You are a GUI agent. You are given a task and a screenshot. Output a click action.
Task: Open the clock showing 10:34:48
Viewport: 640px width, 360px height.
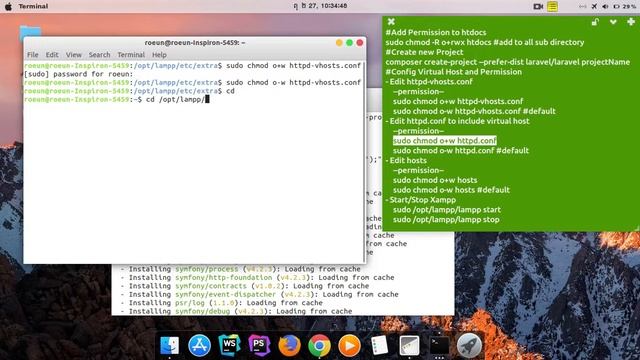320,6
